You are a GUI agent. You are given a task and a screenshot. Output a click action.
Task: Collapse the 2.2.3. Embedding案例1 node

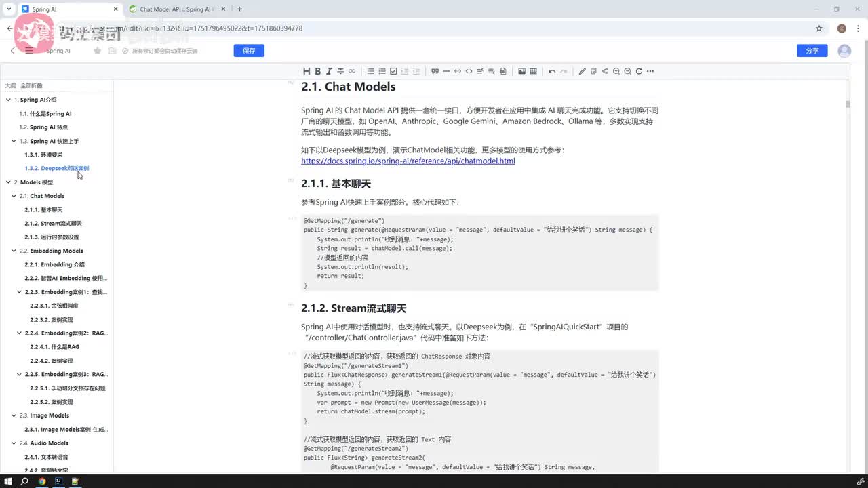tap(19, 292)
